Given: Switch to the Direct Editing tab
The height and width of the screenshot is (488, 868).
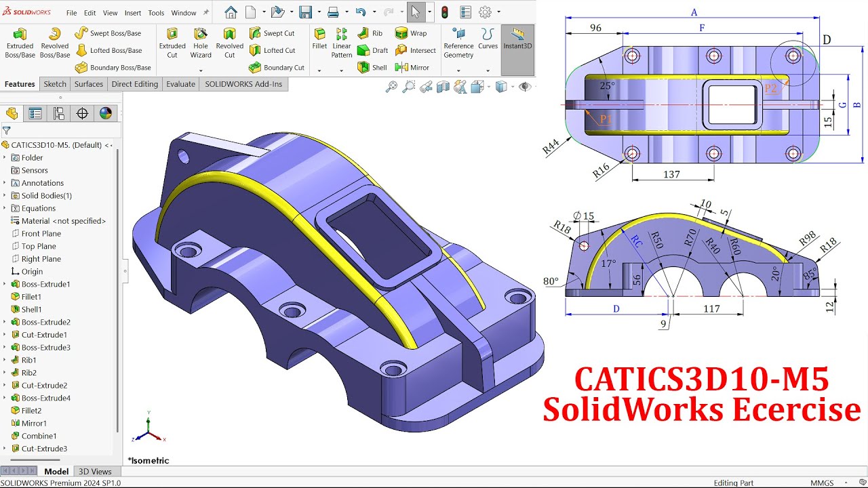Looking at the screenshot, I should [x=135, y=84].
